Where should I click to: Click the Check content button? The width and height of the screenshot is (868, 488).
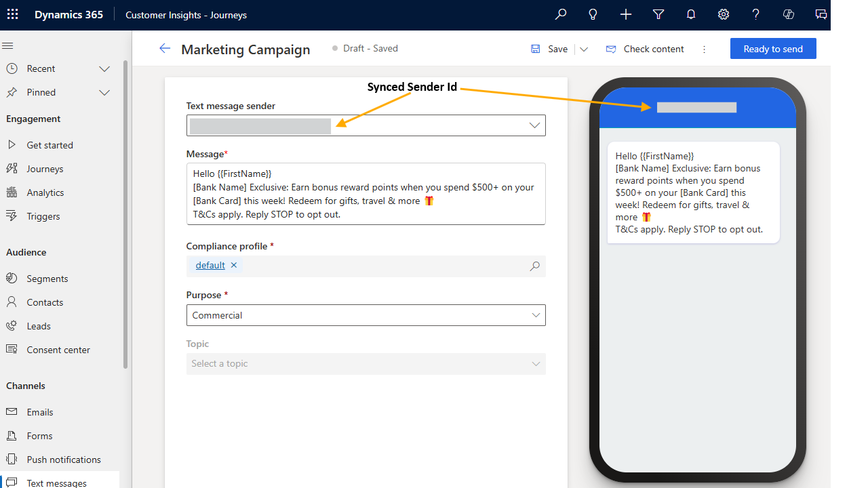644,49
